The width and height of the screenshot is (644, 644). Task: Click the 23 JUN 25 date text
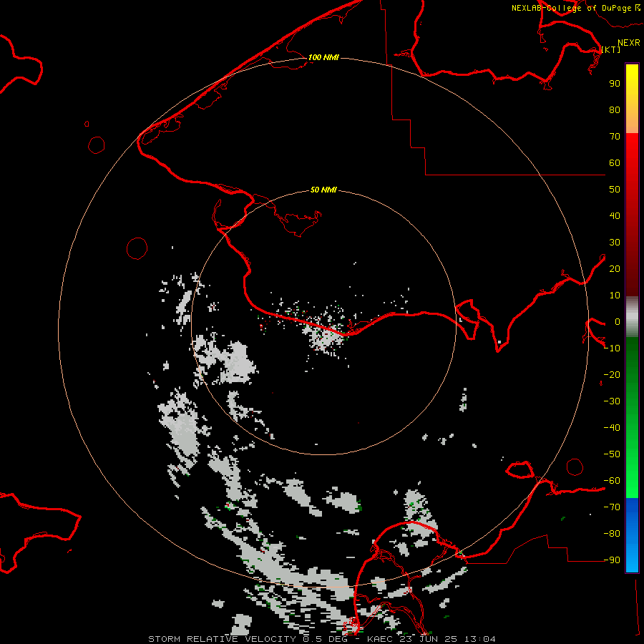[x=429, y=639]
